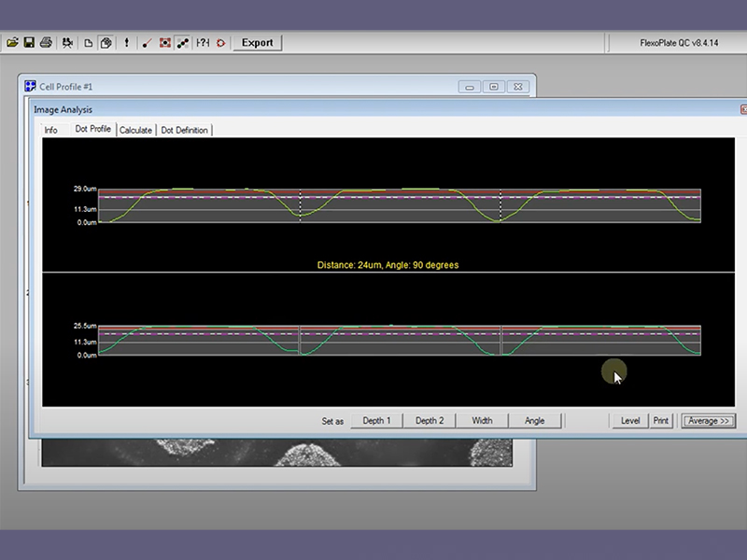Click the blank page icon in toolbar
The image size is (747, 560).
point(89,43)
